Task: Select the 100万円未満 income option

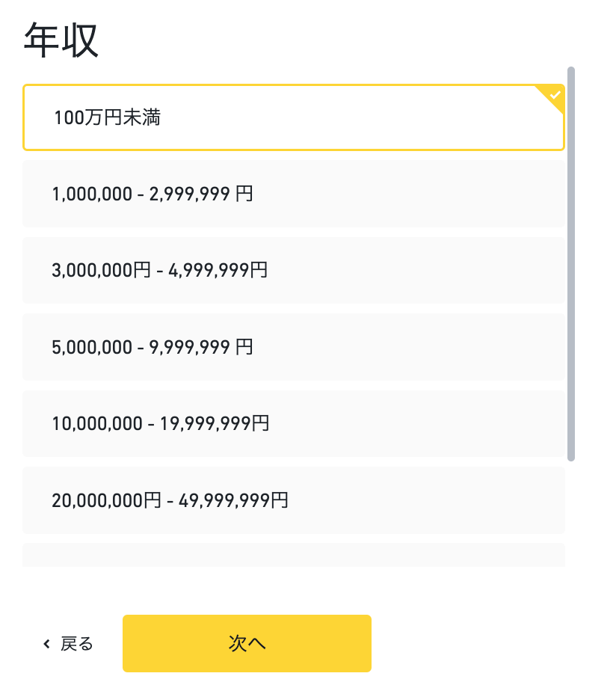Action: point(294,117)
